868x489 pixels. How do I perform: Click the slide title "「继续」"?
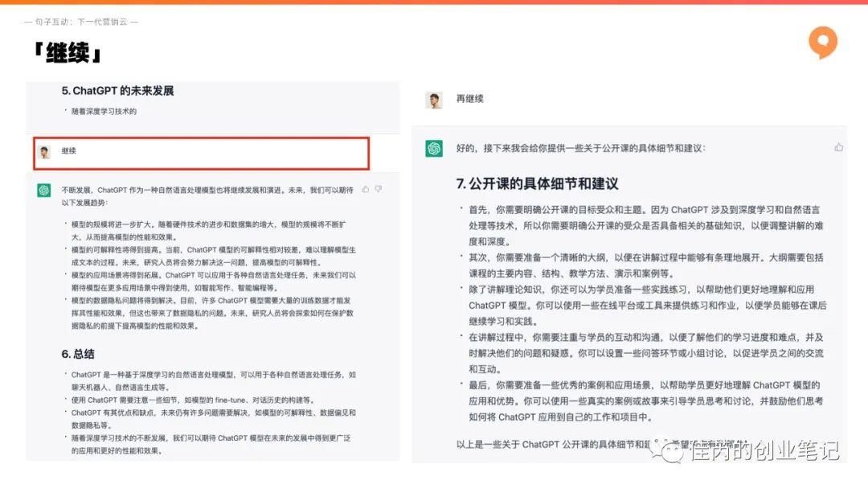click(x=68, y=53)
